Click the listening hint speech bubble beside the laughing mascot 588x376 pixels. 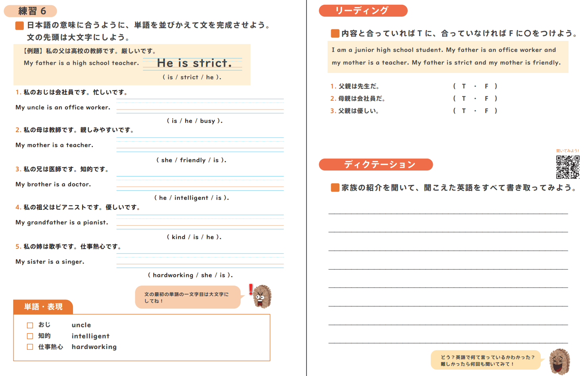[x=486, y=360]
